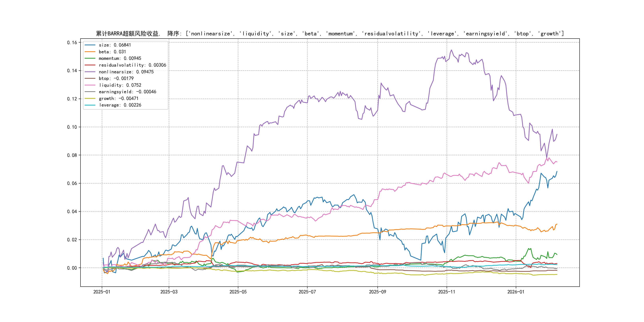Click the btop legend label

[x=116, y=79]
